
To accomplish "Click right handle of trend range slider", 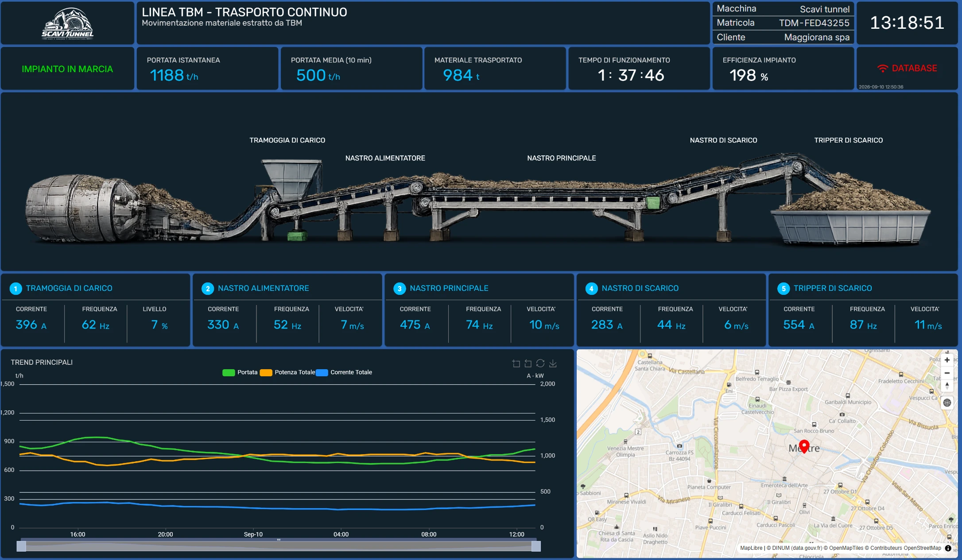I will 536,546.
